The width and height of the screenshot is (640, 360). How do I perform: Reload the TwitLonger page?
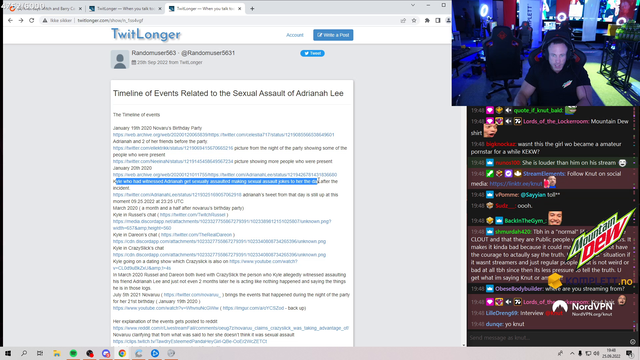coord(31,20)
